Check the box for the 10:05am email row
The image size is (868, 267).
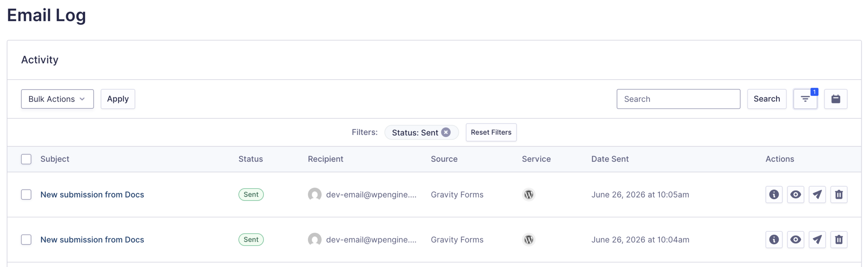(x=26, y=194)
